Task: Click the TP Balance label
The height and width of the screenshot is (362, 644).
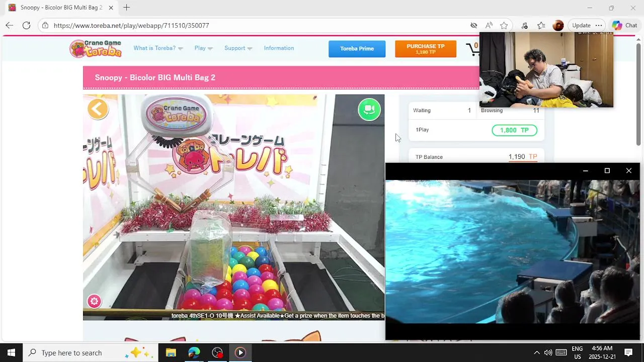Action: pos(429,157)
